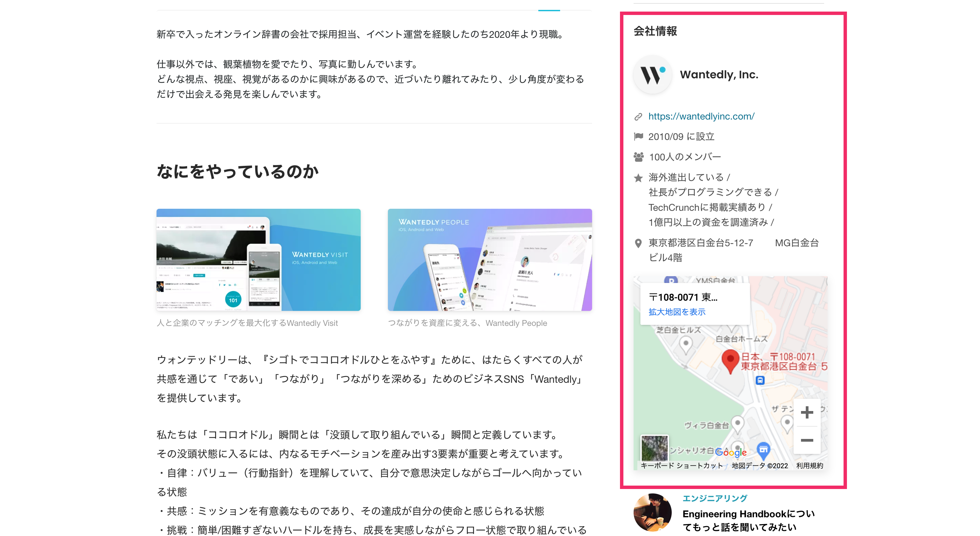Click the members group icon
Viewport: 980px width, 536px height.
[638, 157]
